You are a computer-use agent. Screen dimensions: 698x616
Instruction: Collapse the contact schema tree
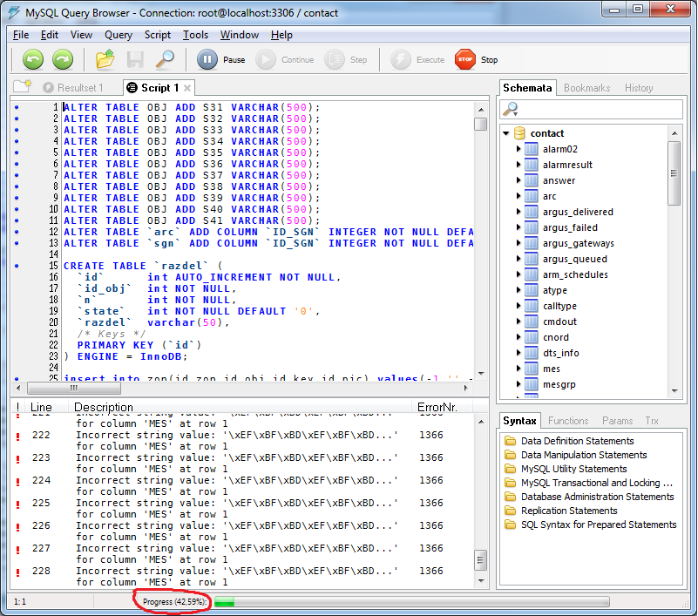(x=506, y=133)
